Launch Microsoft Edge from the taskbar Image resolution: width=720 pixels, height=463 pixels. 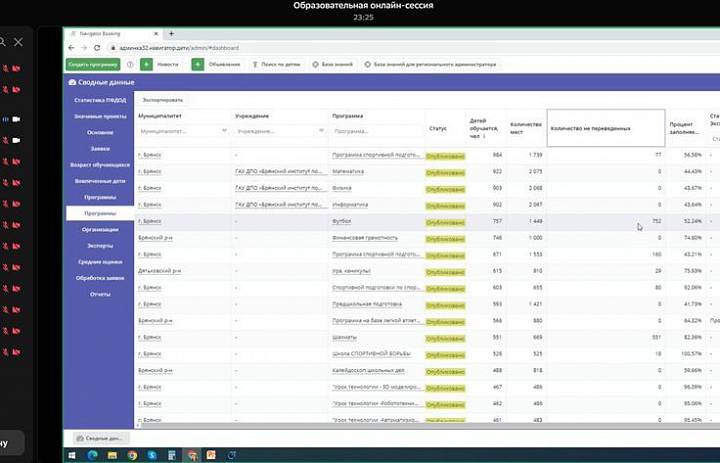click(92, 455)
